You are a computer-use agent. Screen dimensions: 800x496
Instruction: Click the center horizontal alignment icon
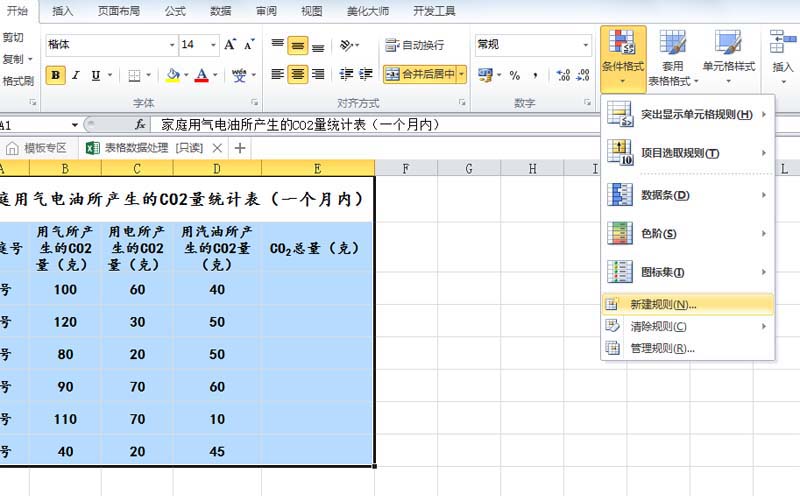pyautogui.click(x=297, y=75)
